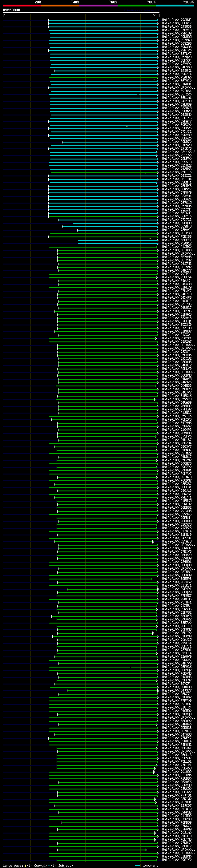Select hit label UniRef100_Q43199
The width and height of the screenshot is (197, 868).
(x=176, y=101)
